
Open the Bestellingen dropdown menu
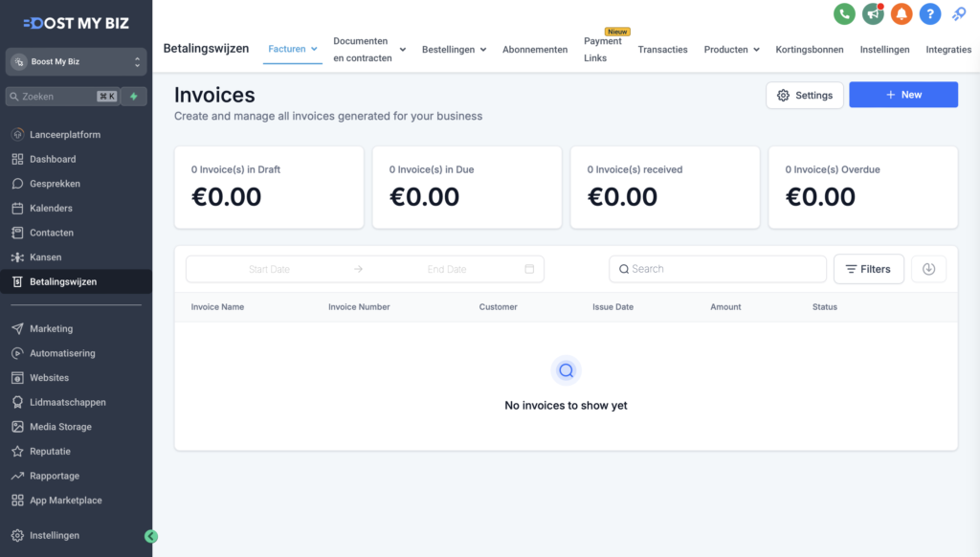pyautogui.click(x=454, y=49)
